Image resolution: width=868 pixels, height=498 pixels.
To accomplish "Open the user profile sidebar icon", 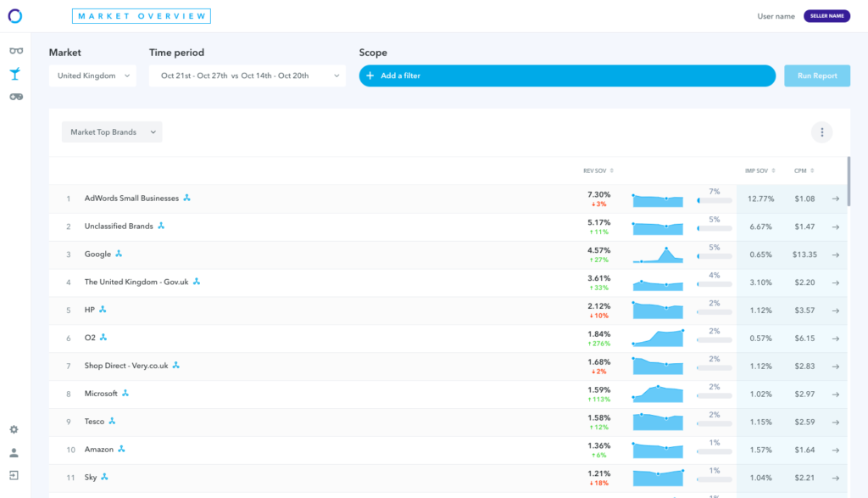I will tap(14, 452).
